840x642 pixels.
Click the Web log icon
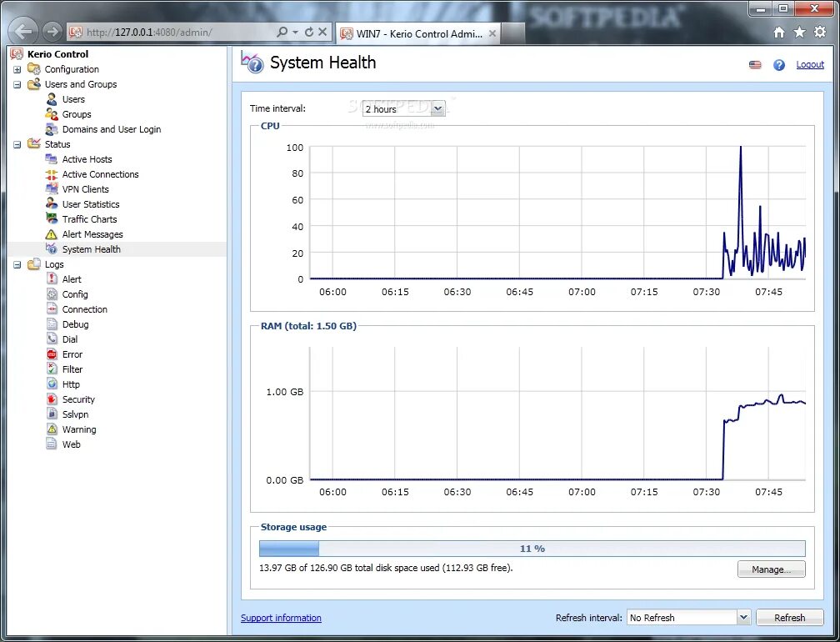click(52, 444)
